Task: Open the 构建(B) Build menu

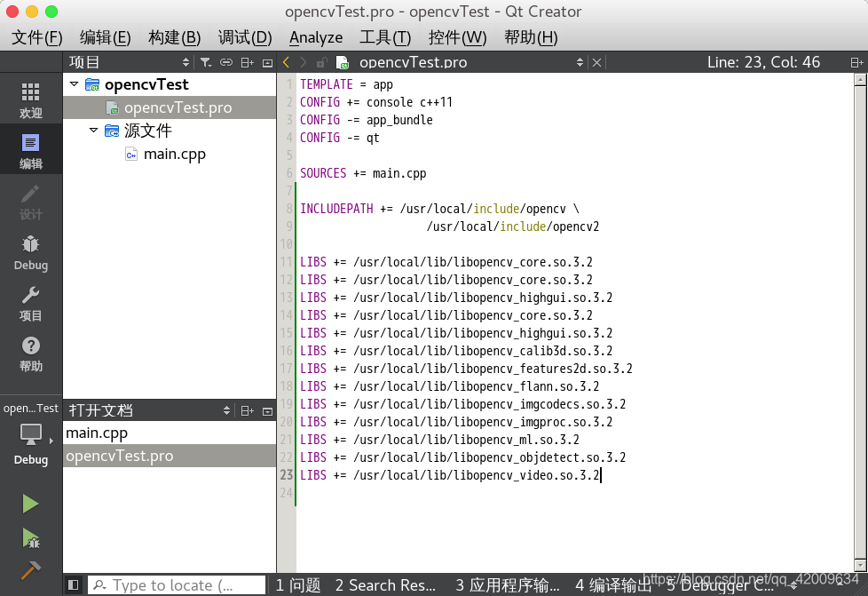Action: click(x=174, y=37)
